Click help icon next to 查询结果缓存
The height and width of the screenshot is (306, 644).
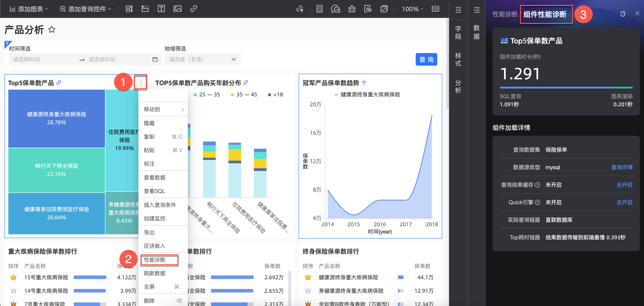[x=537, y=185]
